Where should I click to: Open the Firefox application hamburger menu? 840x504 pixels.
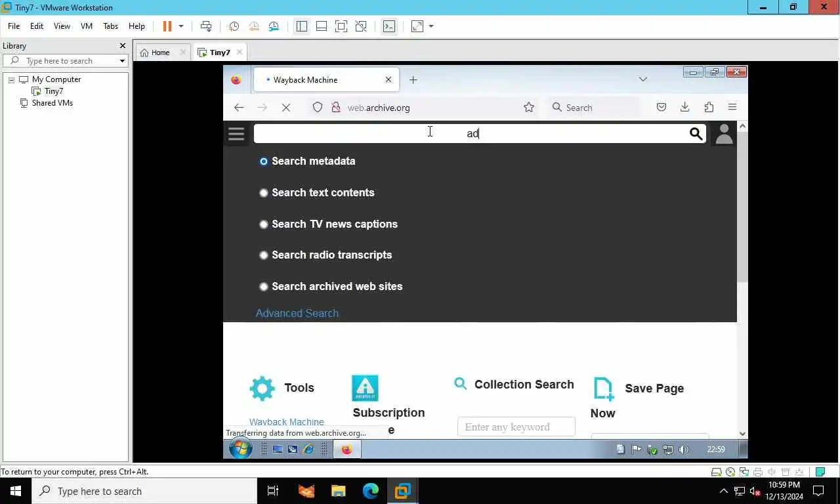click(732, 108)
